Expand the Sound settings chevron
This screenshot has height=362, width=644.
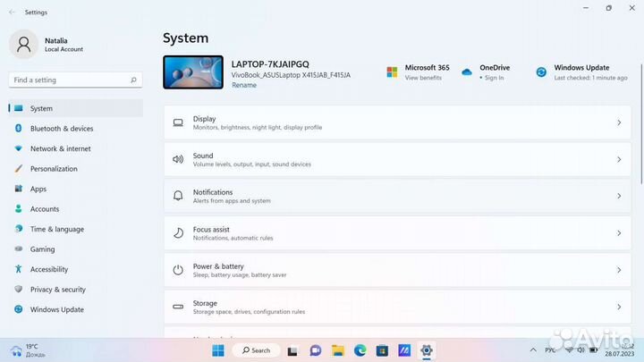coord(619,159)
